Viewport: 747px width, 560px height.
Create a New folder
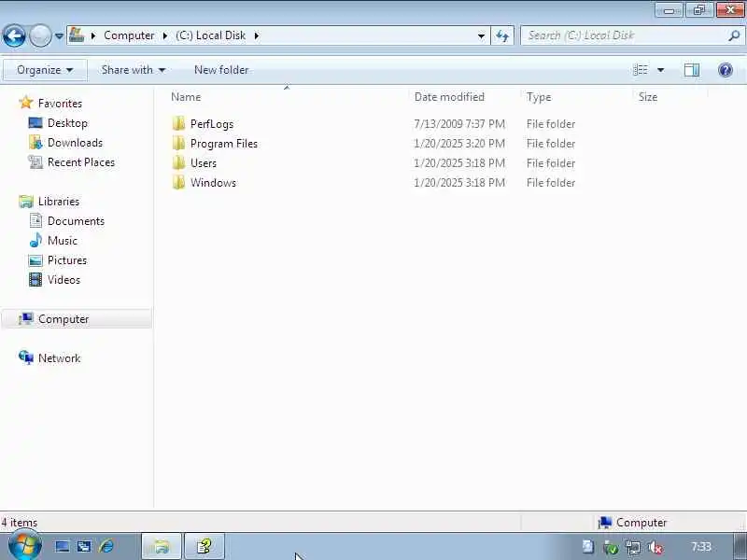point(221,70)
